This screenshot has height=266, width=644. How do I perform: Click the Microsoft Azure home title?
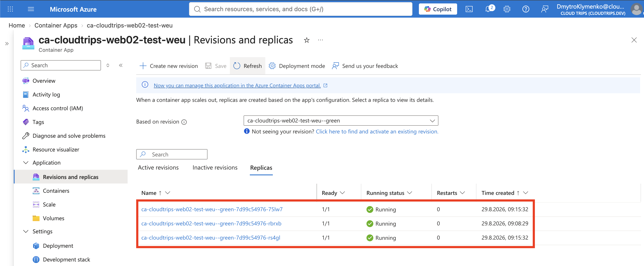tap(73, 9)
